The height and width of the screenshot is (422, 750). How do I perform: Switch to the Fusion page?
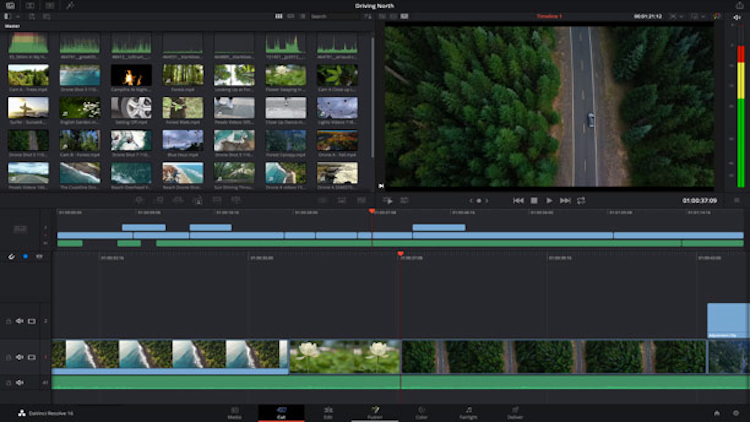pos(375,413)
